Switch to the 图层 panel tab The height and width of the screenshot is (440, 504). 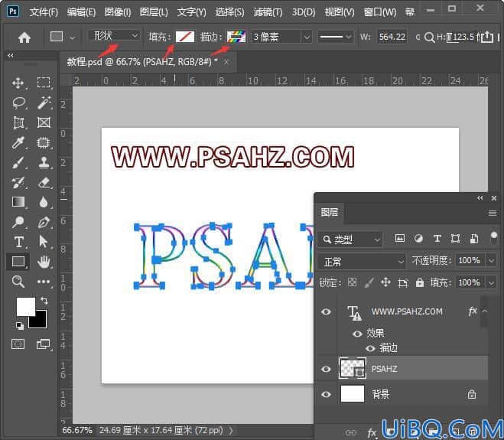[330, 212]
